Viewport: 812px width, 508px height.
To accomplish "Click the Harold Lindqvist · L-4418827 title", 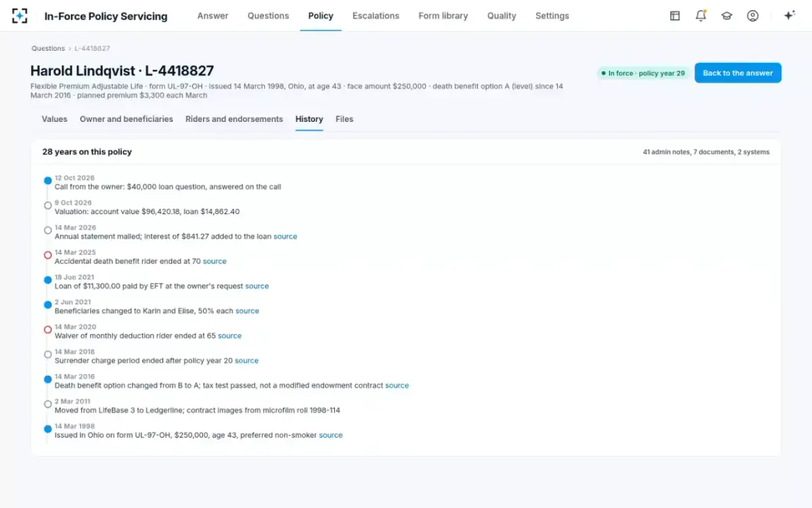I will (122, 70).
